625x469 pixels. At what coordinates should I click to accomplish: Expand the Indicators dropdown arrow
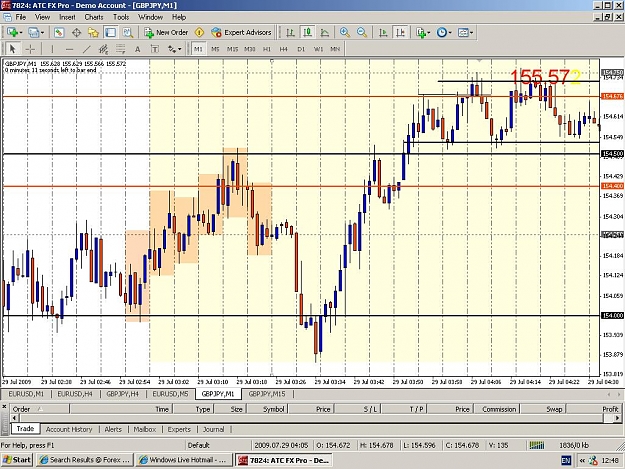pyautogui.click(x=429, y=33)
